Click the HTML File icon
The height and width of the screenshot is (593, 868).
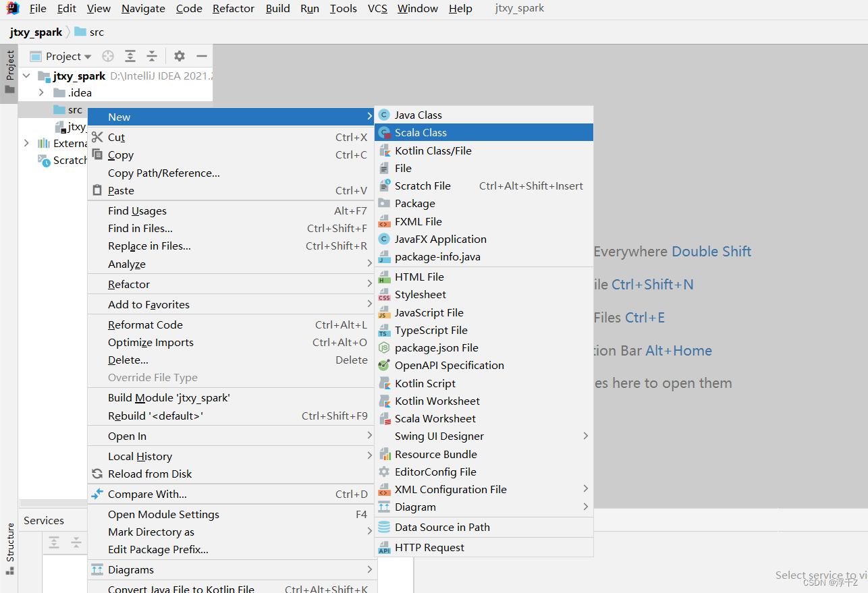click(384, 277)
